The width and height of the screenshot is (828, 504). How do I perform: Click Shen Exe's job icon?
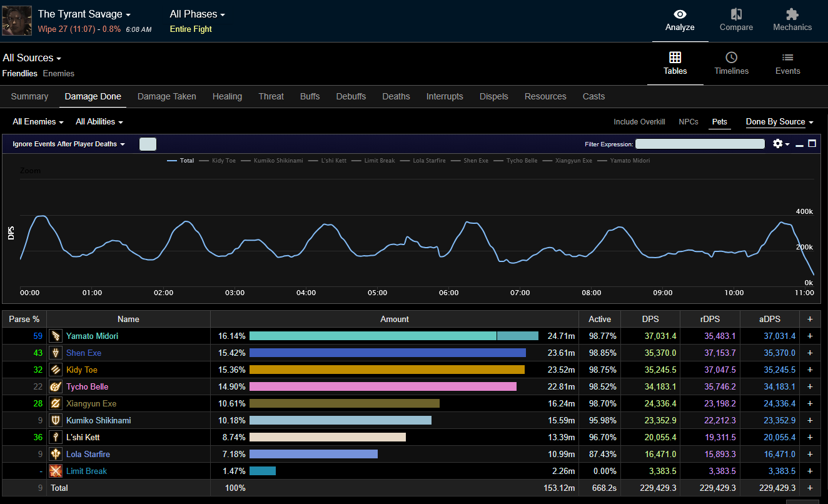(x=56, y=353)
